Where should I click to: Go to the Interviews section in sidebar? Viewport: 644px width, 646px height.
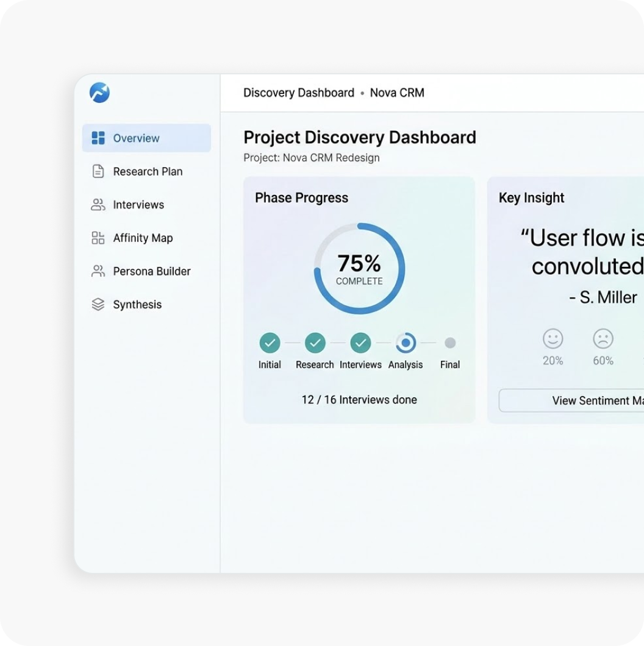pos(146,205)
